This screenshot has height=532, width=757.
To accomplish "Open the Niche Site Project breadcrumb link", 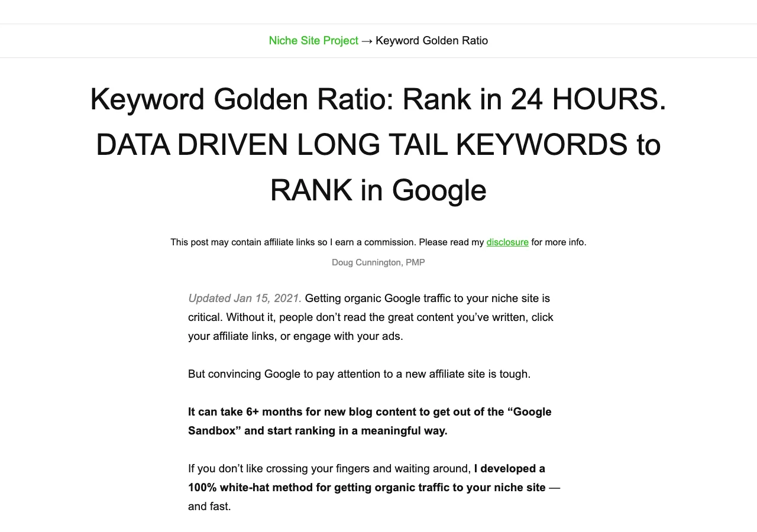I will tap(313, 41).
